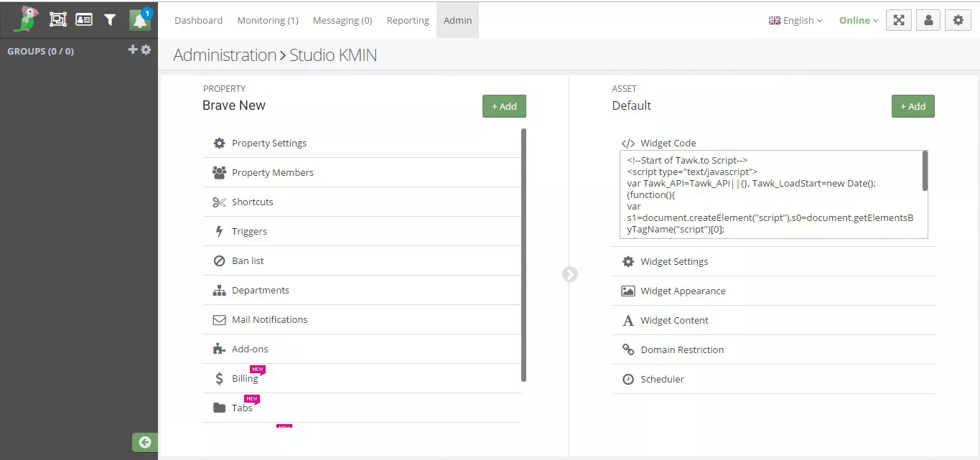Image resolution: width=980 pixels, height=460 pixels.
Task: Open Domain Restriction
Action: click(x=774, y=349)
